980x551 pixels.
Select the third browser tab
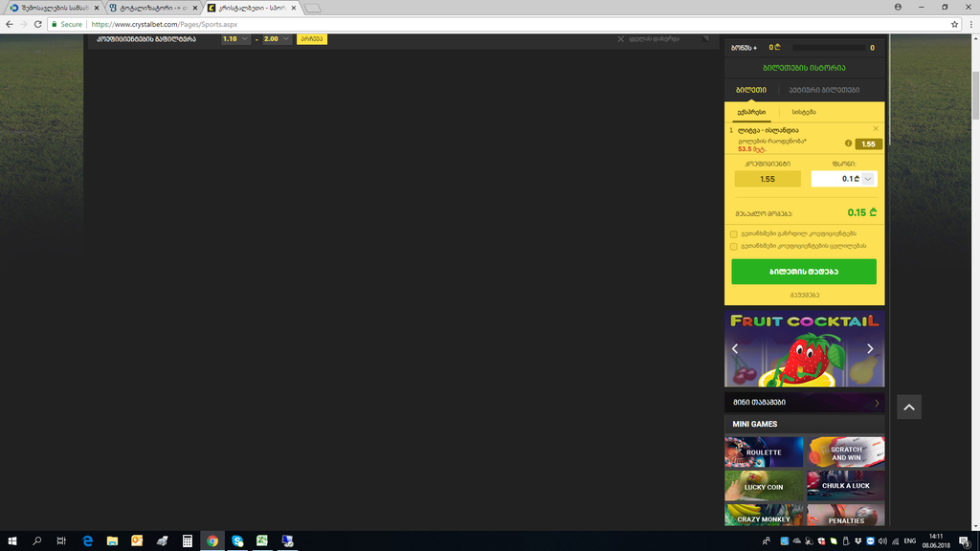tap(252, 8)
